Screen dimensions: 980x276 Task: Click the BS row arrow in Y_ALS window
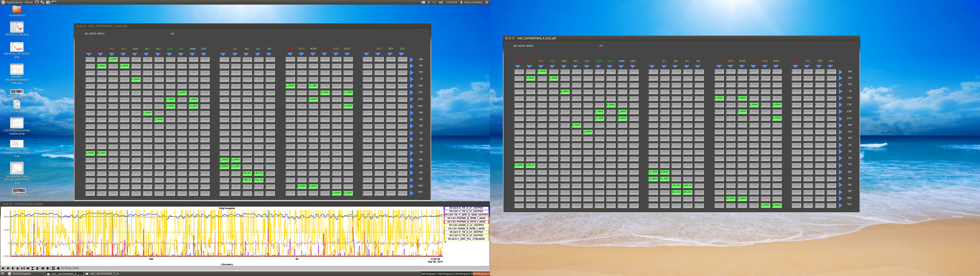point(412,79)
